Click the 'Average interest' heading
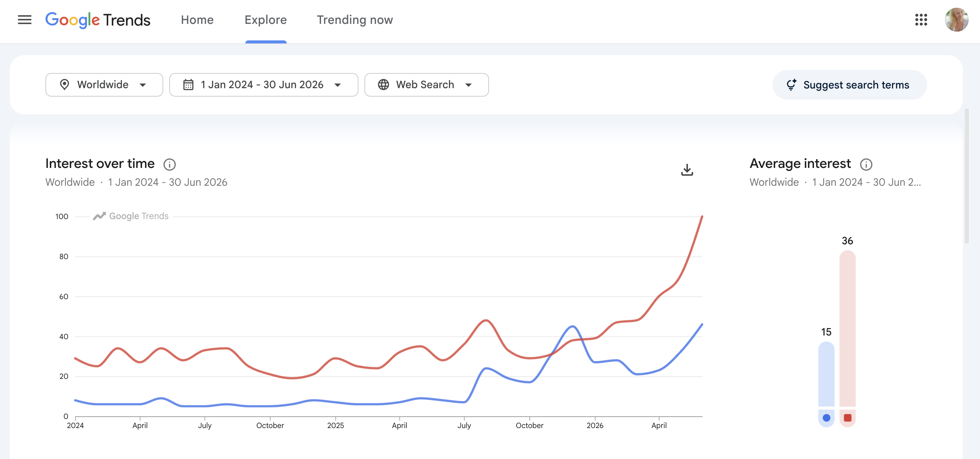 click(800, 164)
